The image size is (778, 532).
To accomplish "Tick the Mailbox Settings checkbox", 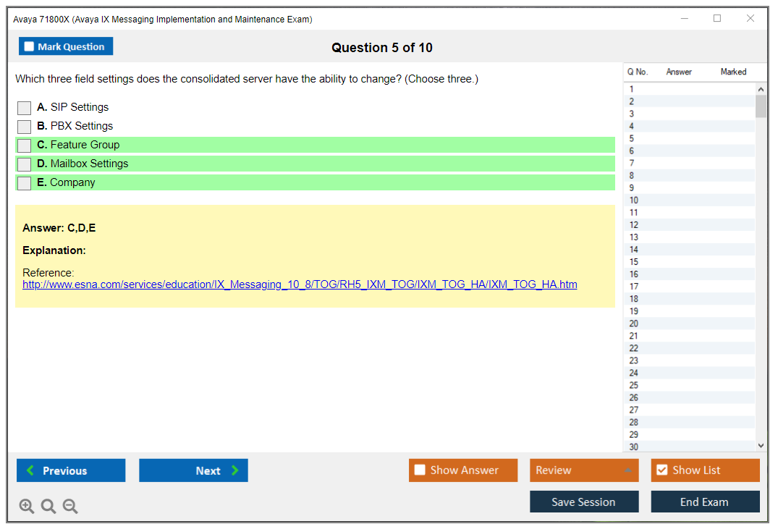I will click(25, 164).
